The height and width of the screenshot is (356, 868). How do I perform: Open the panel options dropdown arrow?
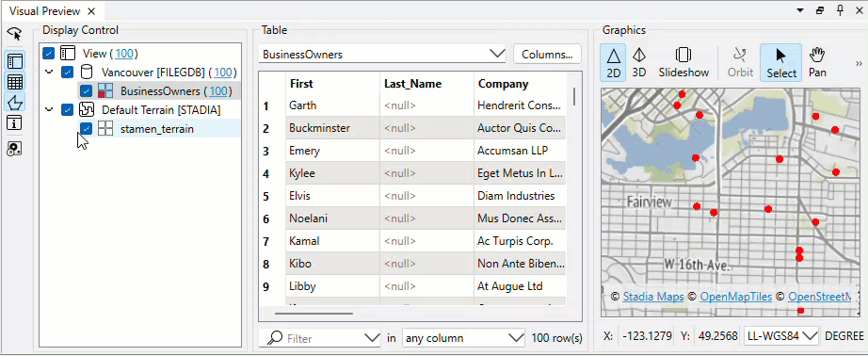click(x=800, y=10)
